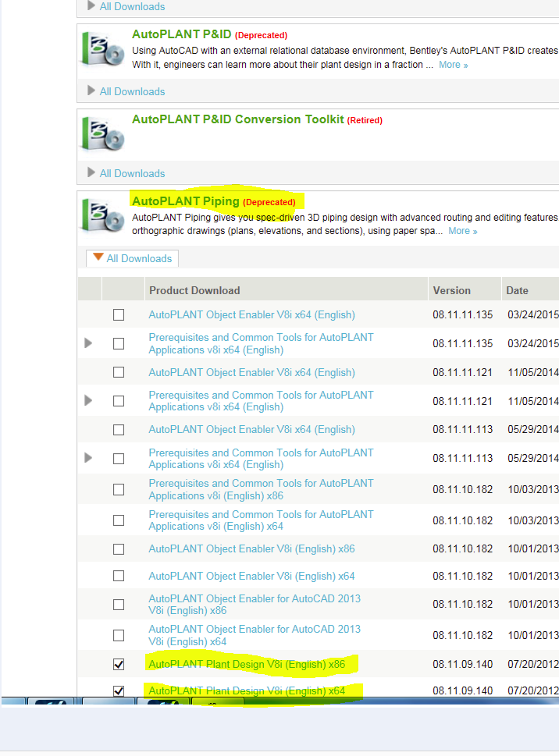Open More link in AutoPLANT Piping description
Viewport: 559px width, 756px height.
click(x=463, y=231)
